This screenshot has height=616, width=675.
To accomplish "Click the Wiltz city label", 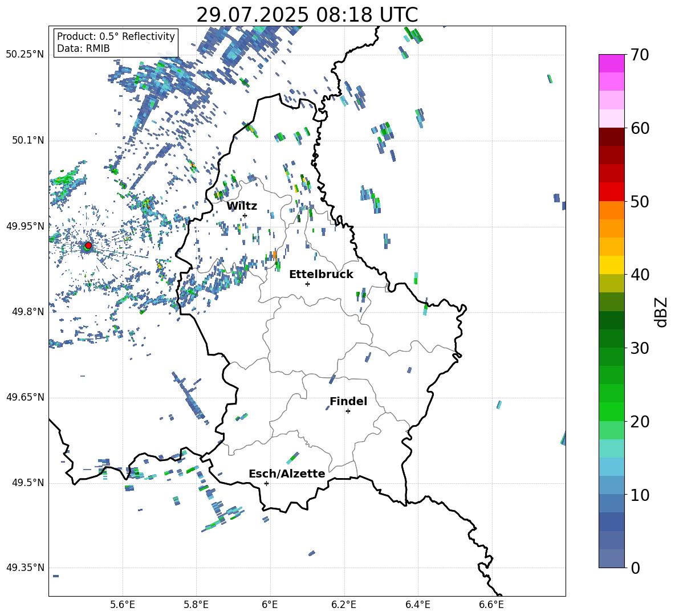I will tap(242, 206).
